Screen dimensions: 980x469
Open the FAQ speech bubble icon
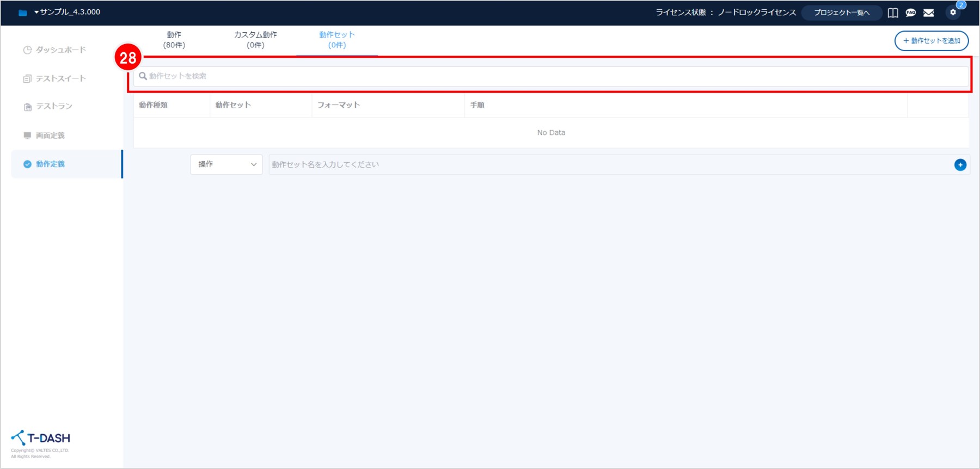[x=911, y=13]
